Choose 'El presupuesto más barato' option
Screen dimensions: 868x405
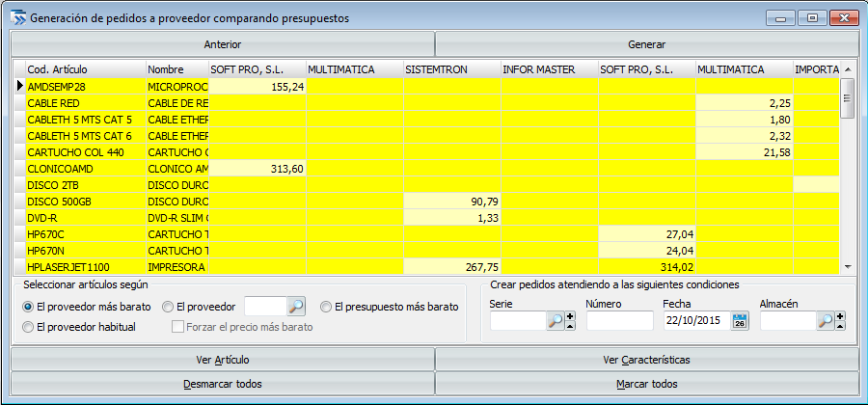(x=326, y=307)
